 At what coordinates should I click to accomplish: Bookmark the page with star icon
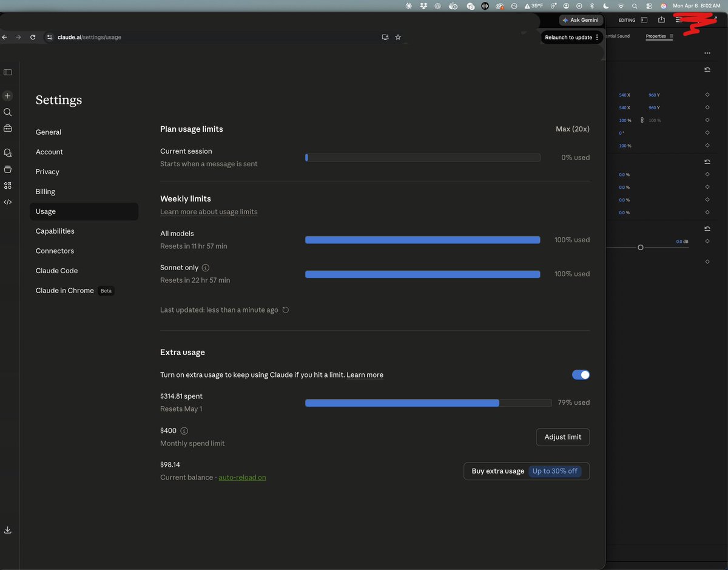(398, 37)
